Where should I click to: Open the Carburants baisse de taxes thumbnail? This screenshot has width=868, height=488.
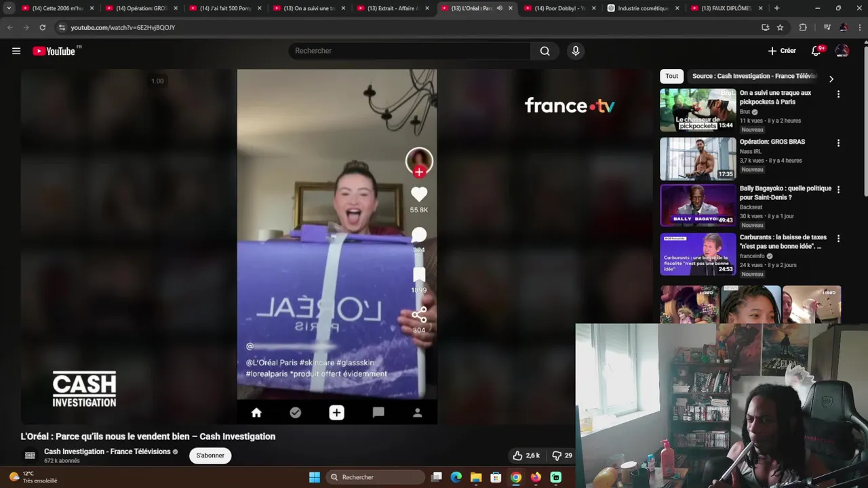tap(698, 254)
